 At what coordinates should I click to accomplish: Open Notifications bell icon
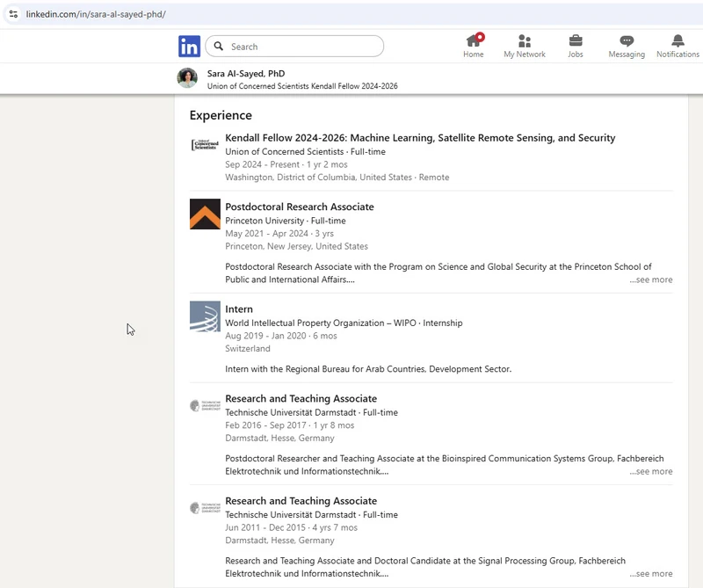678,40
